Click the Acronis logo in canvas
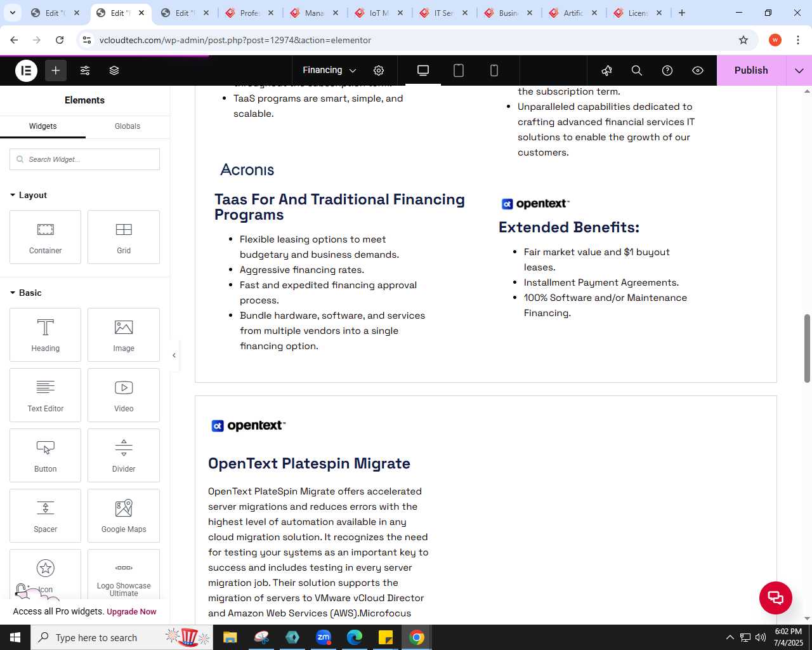Screen dimensions: 812x650 tap(247, 169)
